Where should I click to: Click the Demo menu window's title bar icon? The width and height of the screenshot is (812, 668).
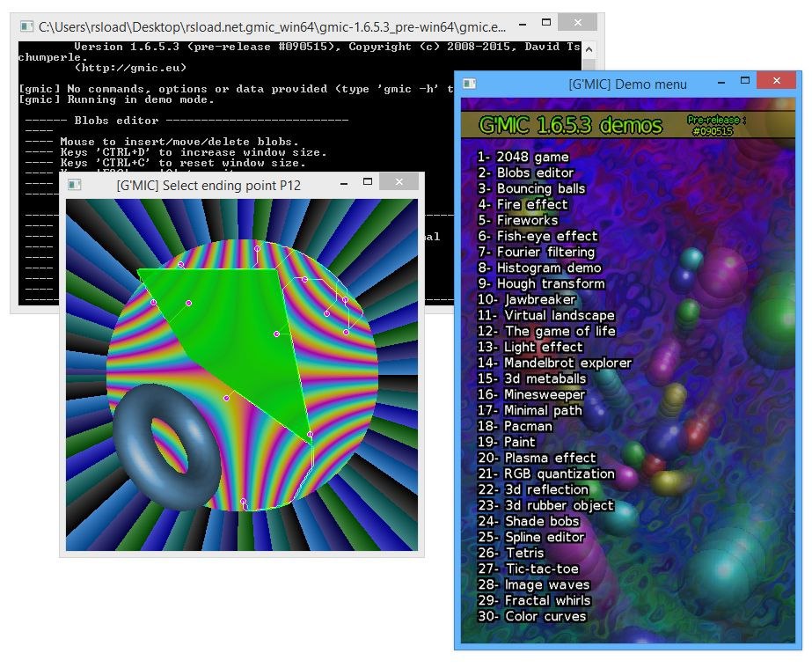tap(469, 84)
